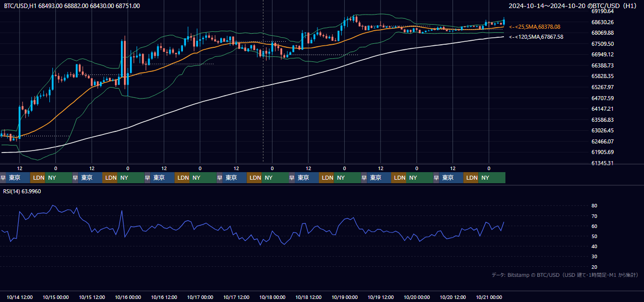Click the 10/14 12:00 date label
The height and width of the screenshot is (302, 644).
(20, 297)
